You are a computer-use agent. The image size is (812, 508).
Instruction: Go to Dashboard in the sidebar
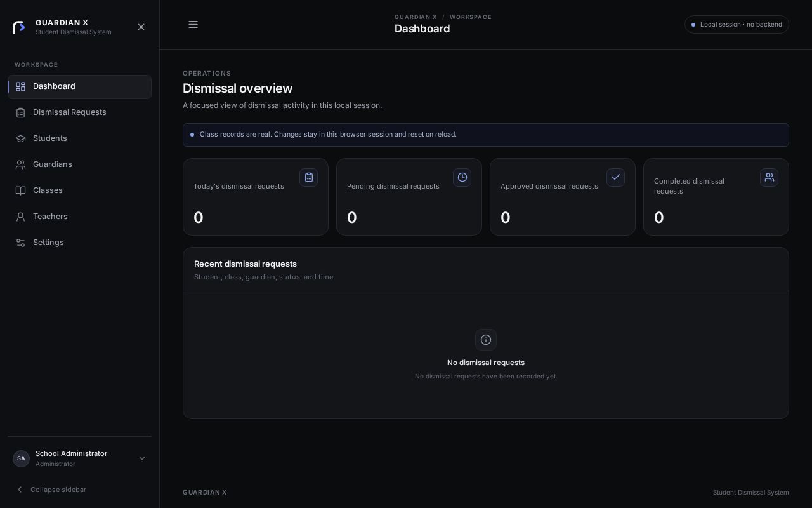click(x=80, y=86)
